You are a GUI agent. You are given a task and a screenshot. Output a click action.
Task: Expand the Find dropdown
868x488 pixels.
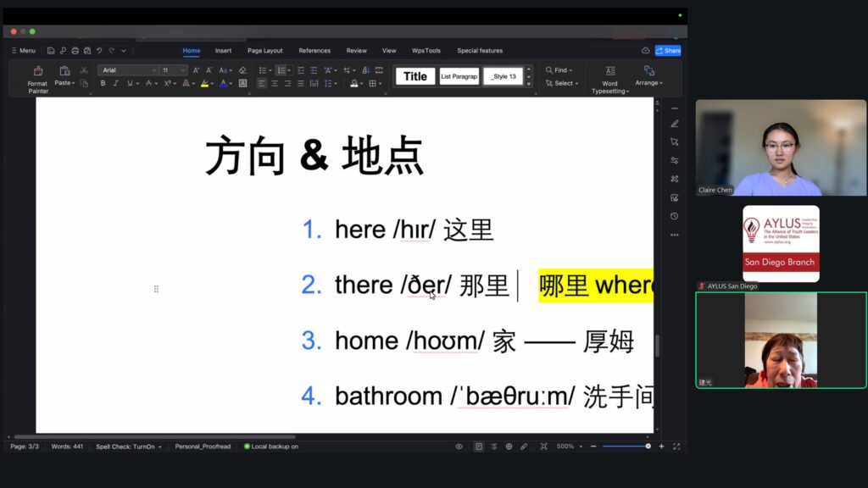pyautogui.click(x=559, y=70)
